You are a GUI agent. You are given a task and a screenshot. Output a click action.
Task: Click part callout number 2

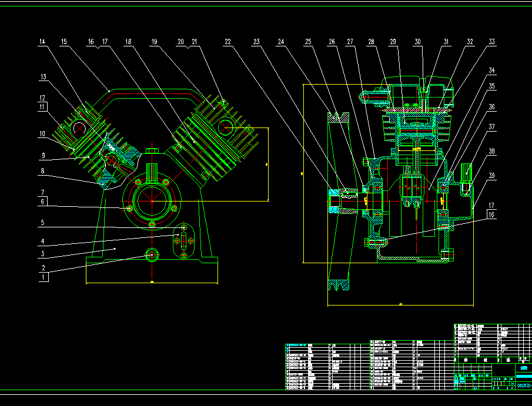coord(44,267)
